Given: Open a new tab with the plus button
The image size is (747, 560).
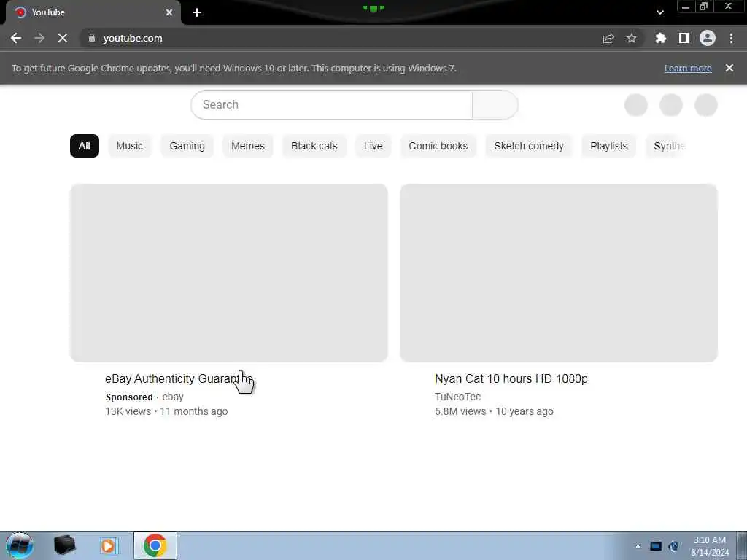Looking at the screenshot, I should [x=197, y=12].
